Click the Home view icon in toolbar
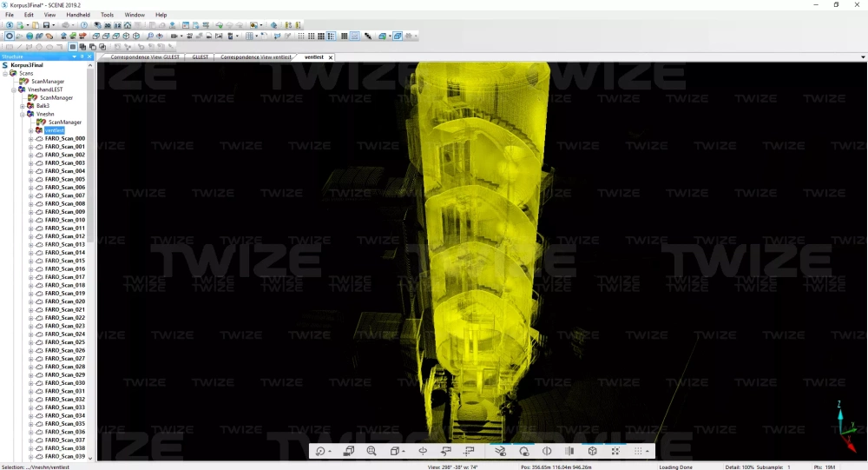The height and width of the screenshot is (470, 868). click(128, 25)
